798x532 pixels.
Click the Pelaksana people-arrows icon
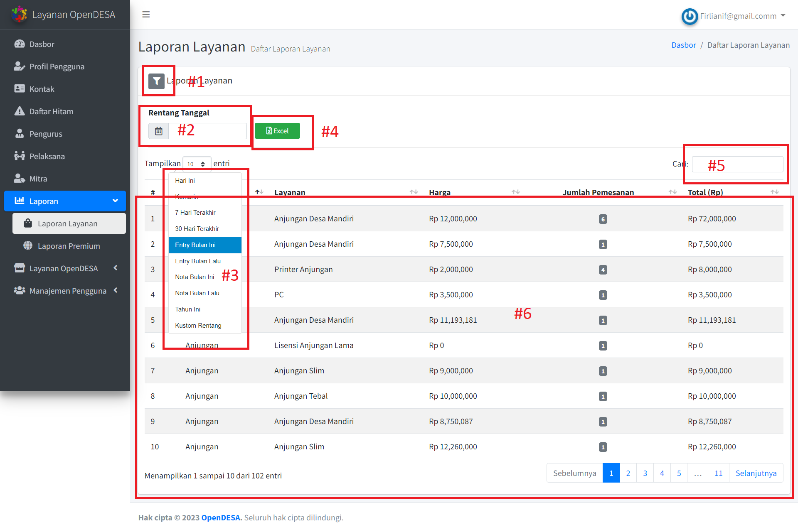point(20,156)
